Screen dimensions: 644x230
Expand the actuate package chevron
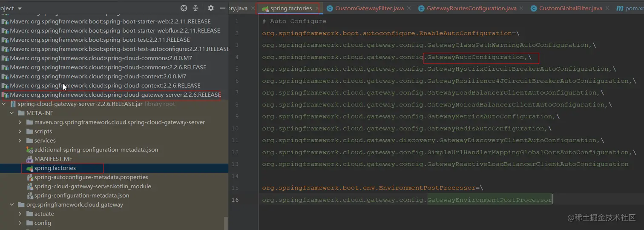coord(20,214)
